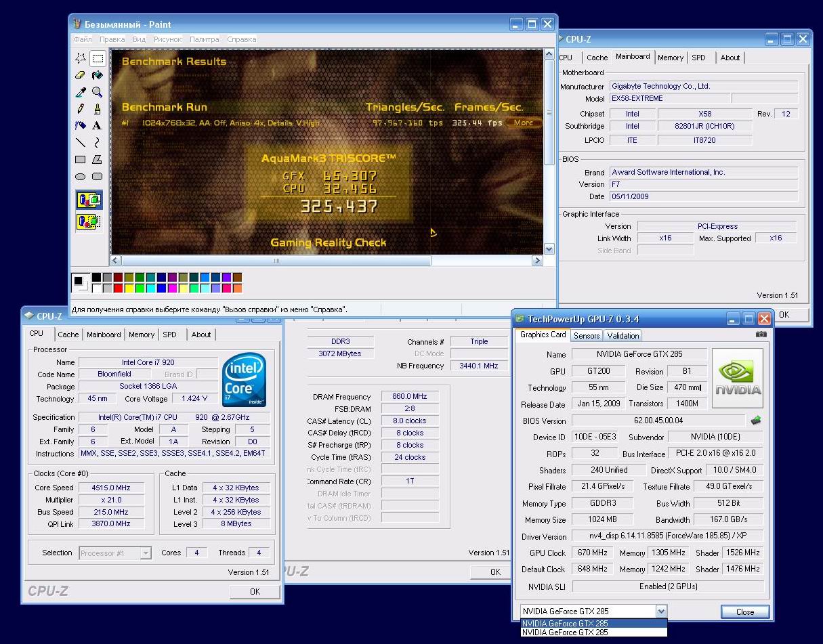Click the NVIDIA logo in GPU-Z
The height and width of the screenshot is (644, 823).
coord(738,378)
